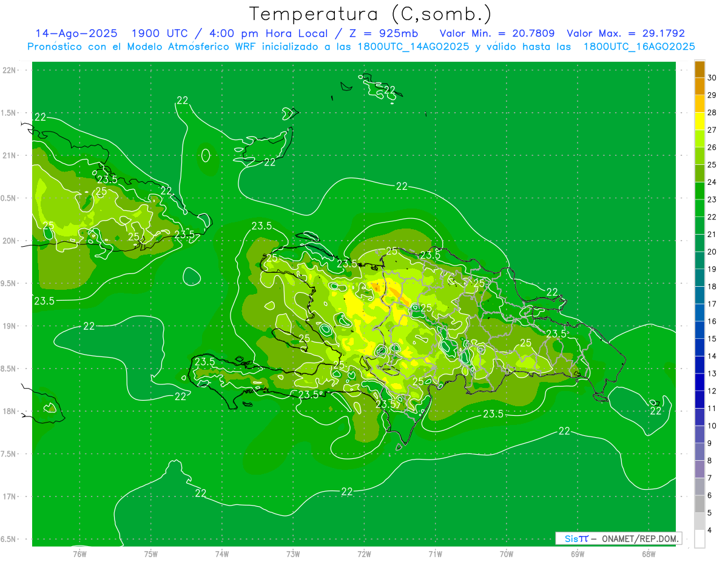Image resolution: width=728 pixels, height=562 pixels.
Task: Click the '75W' longitude axis label
Action: coord(151,554)
